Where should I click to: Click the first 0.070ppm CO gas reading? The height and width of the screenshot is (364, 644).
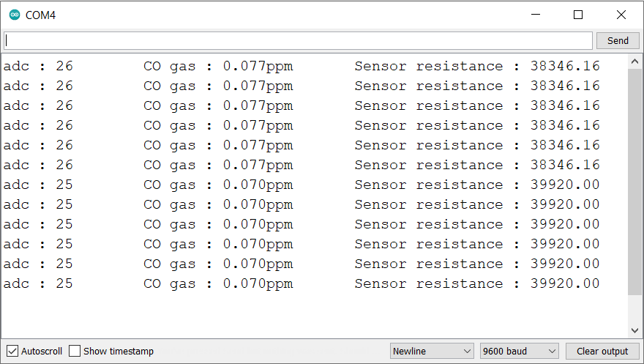pos(258,185)
